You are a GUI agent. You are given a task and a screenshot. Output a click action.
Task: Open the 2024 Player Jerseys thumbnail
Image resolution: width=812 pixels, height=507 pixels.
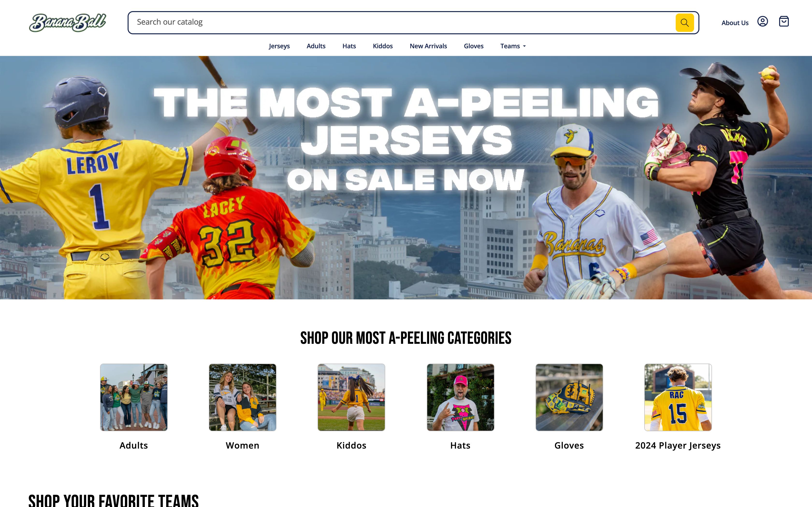678,397
